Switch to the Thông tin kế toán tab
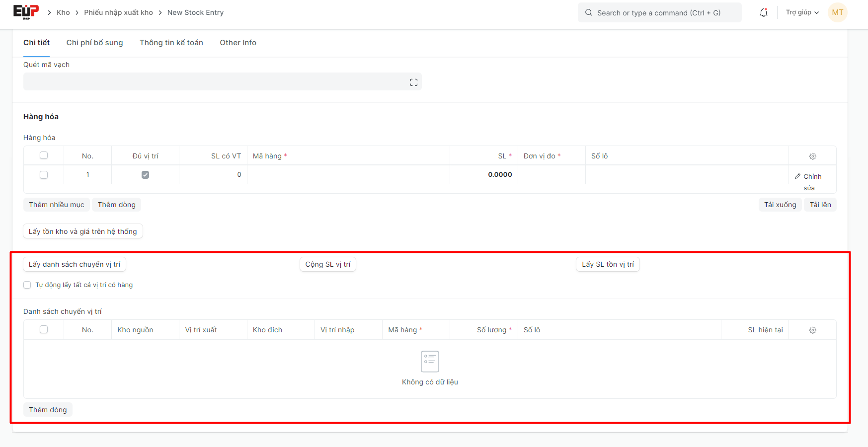 (x=171, y=43)
